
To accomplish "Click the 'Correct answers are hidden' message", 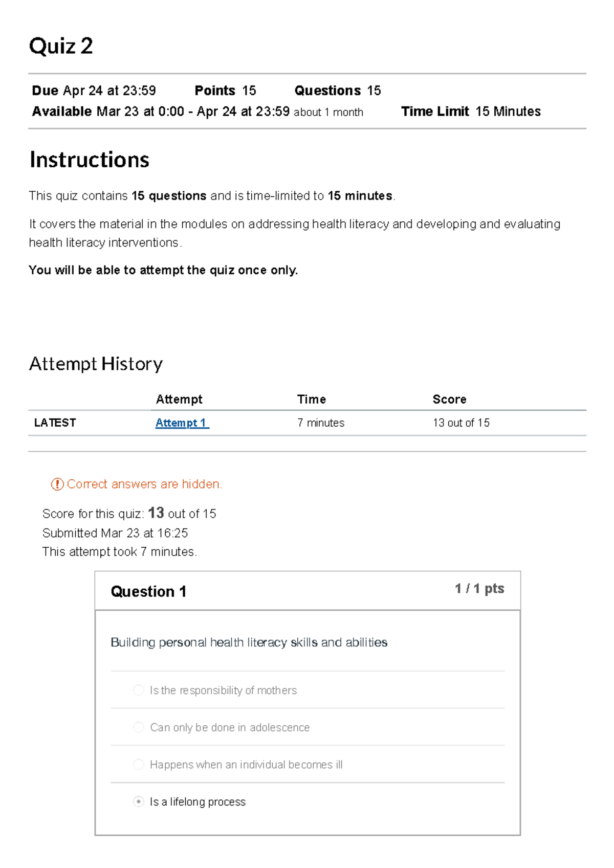I will pos(145,484).
